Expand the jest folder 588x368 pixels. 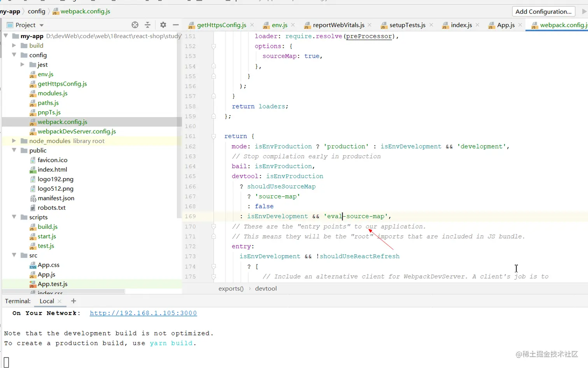(23, 65)
